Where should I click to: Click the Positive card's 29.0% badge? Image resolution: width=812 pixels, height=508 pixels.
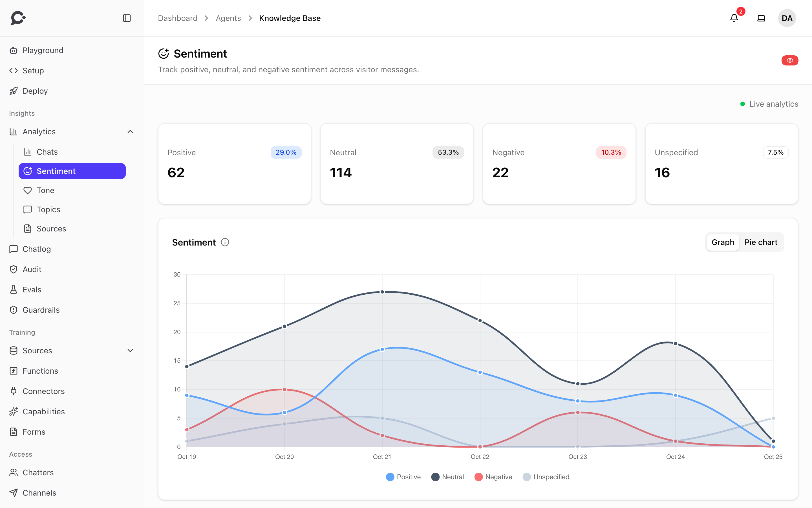click(286, 152)
